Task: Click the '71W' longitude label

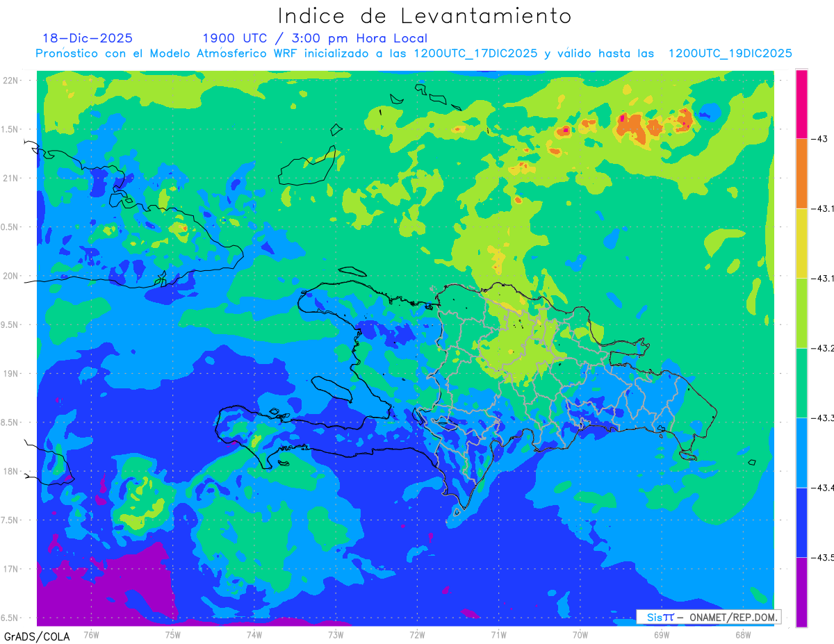Action: pos(498,634)
